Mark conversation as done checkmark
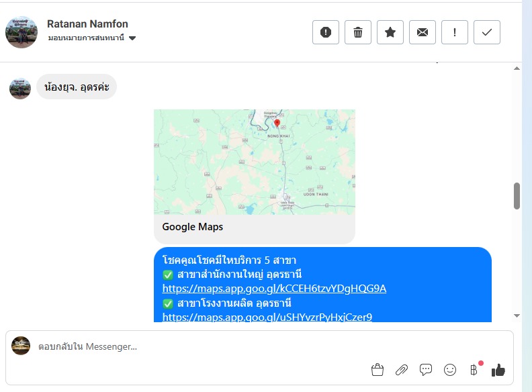This screenshot has width=532, height=392. tap(486, 32)
